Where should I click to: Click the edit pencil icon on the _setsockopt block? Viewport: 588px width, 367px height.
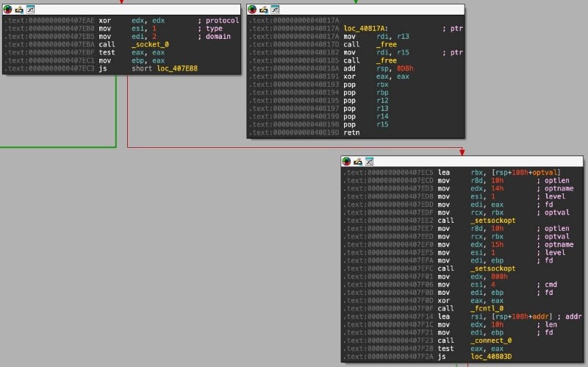pos(358,161)
